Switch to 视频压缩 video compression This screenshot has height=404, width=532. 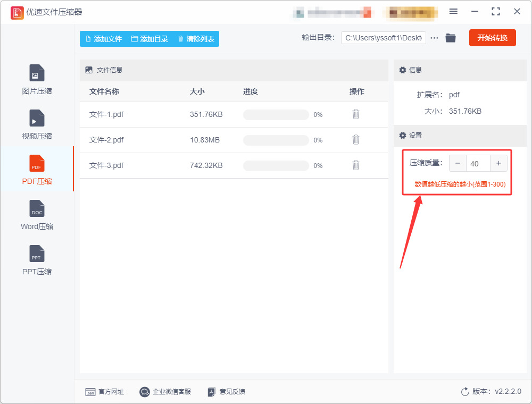[37, 124]
